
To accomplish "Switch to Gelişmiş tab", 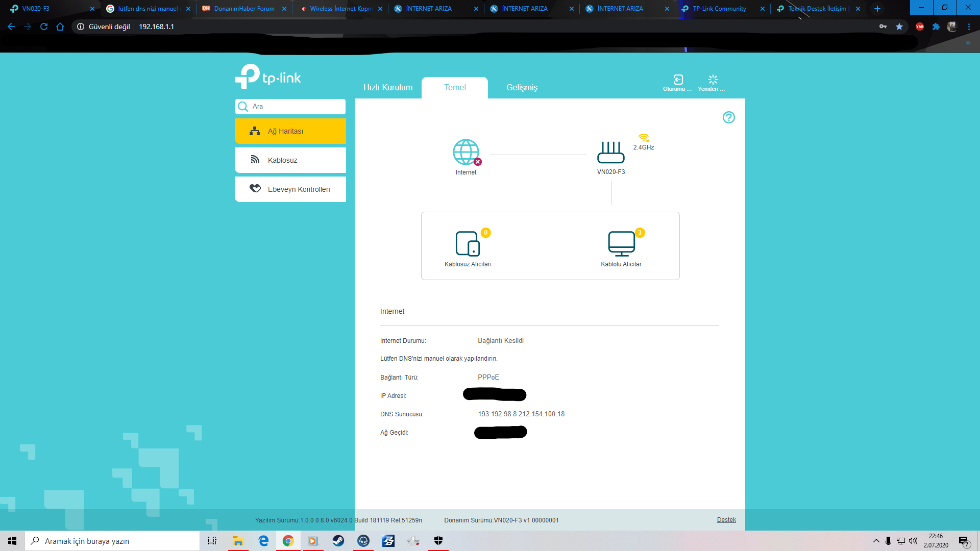I will (x=522, y=87).
